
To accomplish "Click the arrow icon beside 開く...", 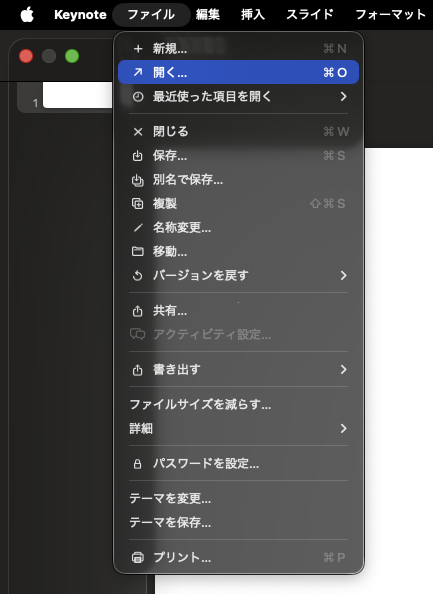I will coord(138,72).
